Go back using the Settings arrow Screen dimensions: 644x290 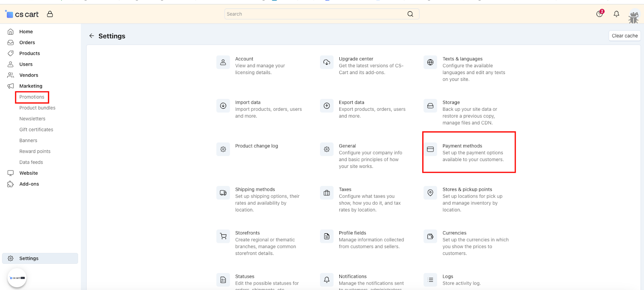tap(92, 36)
